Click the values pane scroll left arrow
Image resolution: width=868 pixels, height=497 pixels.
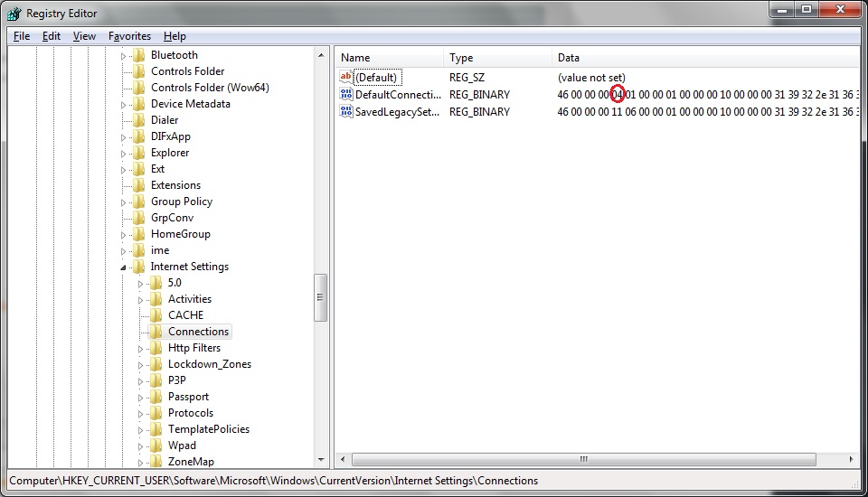click(x=343, y=459)
